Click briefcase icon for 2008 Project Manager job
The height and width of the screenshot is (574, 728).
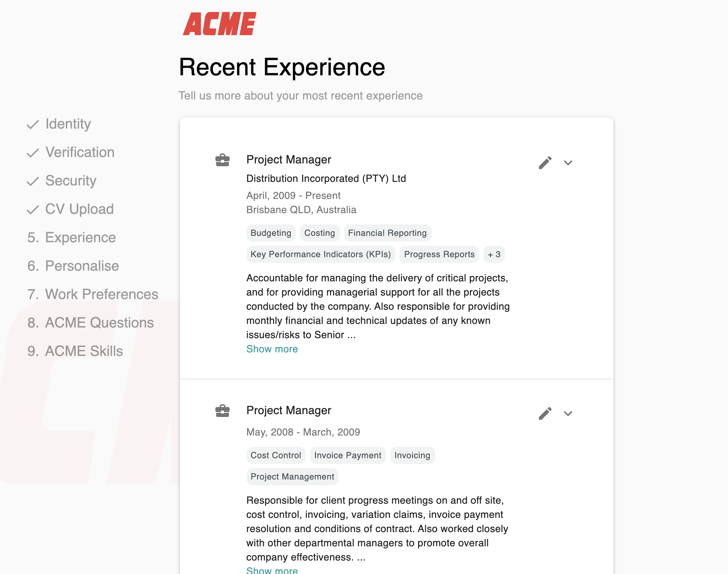223,411
